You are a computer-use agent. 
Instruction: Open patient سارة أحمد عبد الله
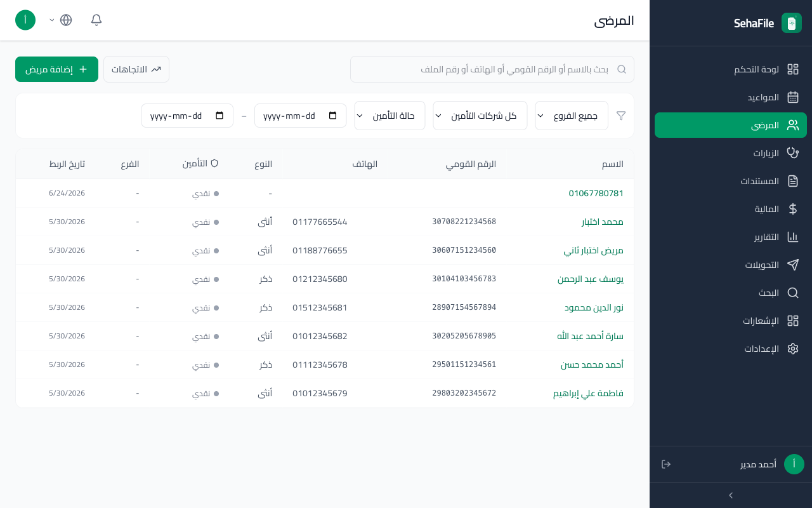pos(591,336)
